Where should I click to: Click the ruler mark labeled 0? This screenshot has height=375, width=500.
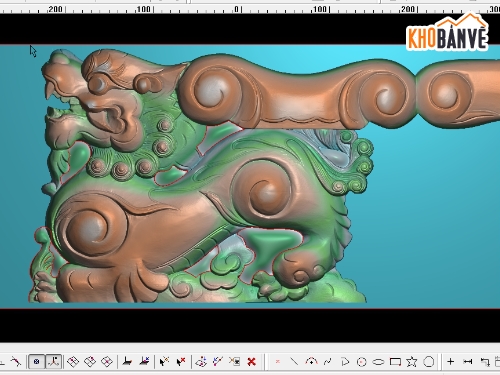[x=236, y=9]
